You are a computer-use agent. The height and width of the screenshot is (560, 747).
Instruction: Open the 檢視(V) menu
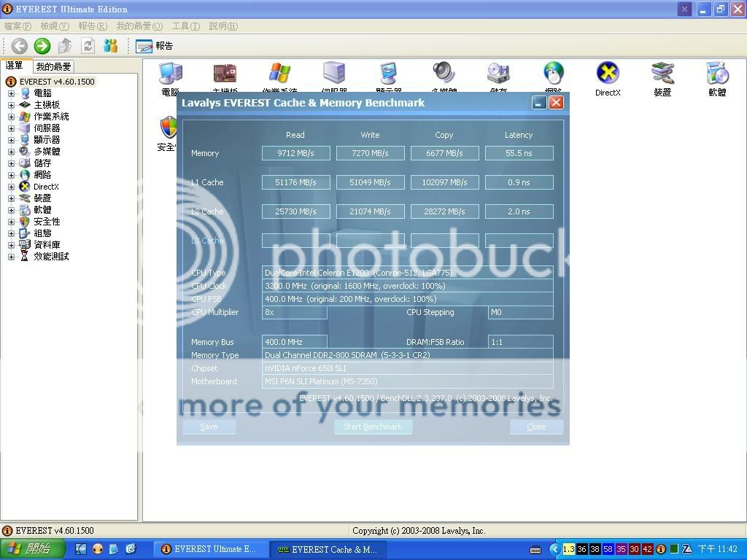click(x=55, y=26)
